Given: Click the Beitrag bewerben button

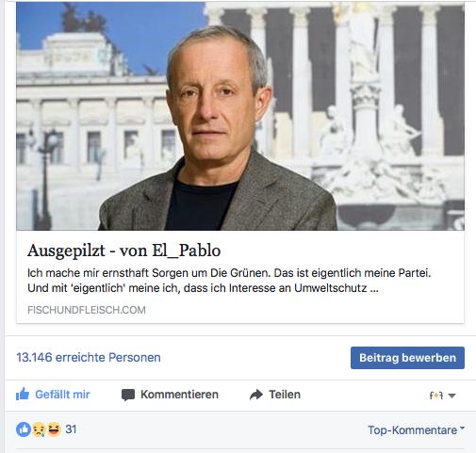Looking at the screenshot, I should (407, 358).
